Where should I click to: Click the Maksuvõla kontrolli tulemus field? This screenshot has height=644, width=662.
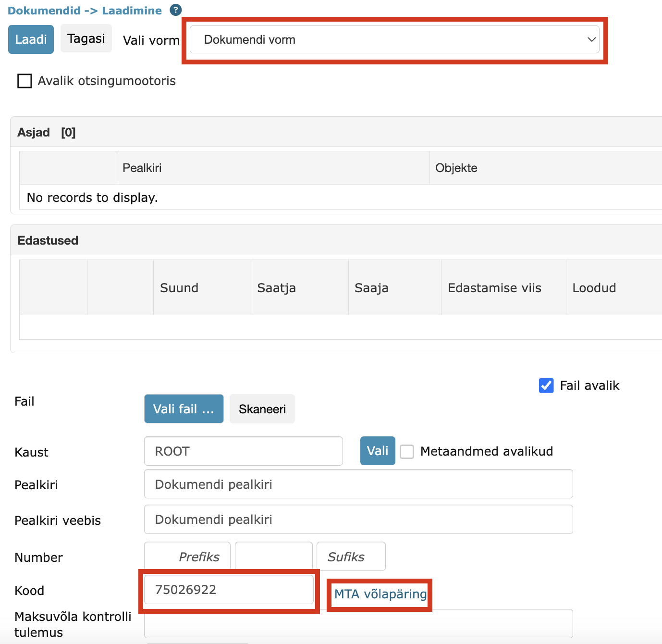tap(358, 624)
